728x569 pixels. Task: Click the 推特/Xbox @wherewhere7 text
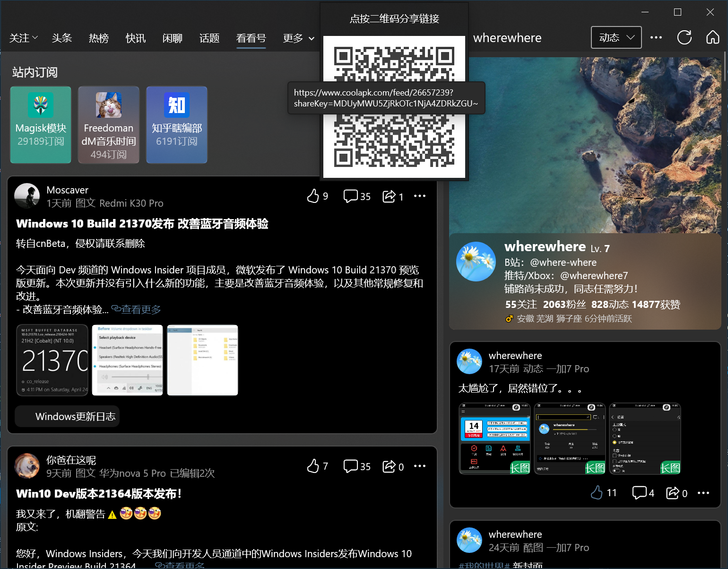pyautogui.click(x=566, y=275)
